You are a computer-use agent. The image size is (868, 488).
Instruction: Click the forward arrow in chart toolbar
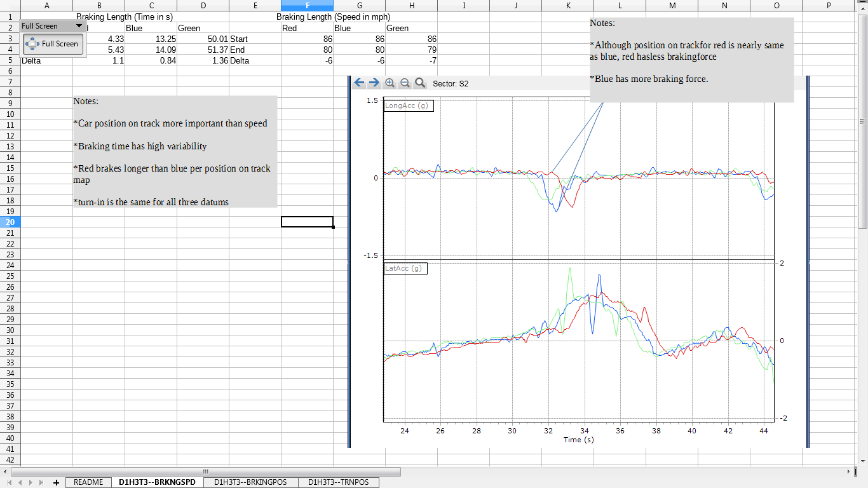374,83
